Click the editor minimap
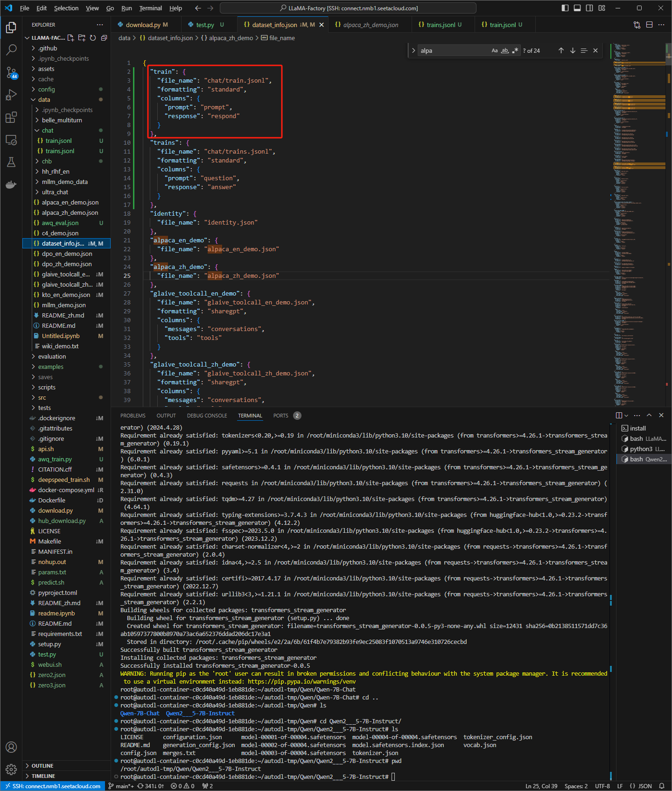The height and width of the screenshot is (791, 672). pos(639,224)
